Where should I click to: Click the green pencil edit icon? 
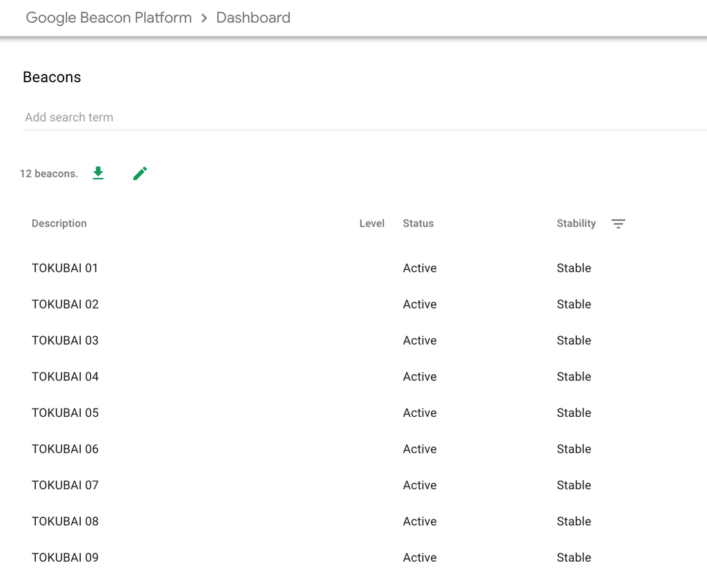coord(140,173)
